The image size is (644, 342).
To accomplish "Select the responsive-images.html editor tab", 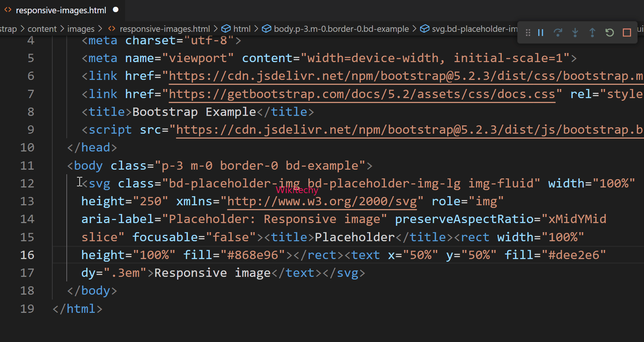I will [x=61, y=10].
